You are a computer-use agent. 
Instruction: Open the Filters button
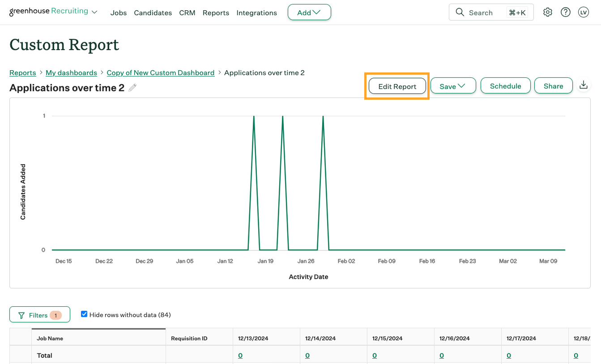[39, 315]
